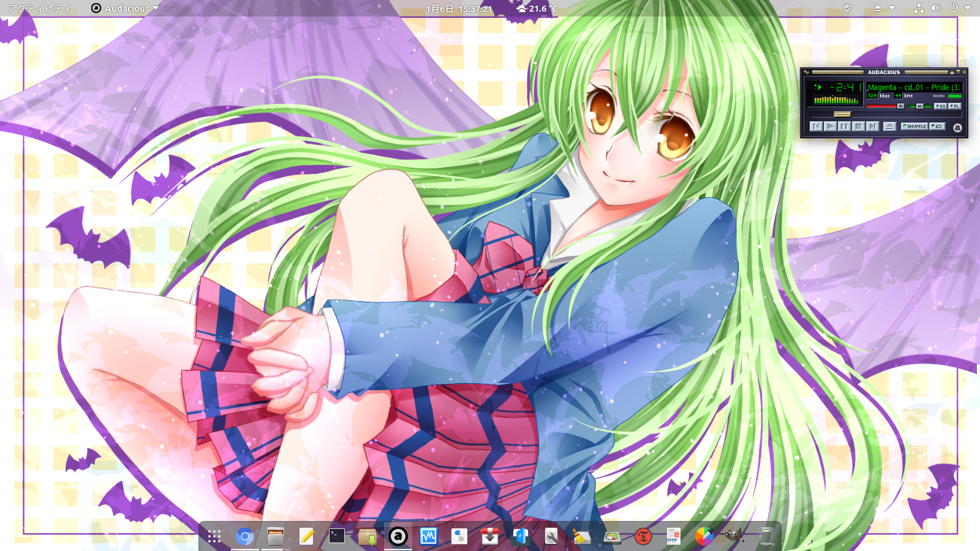Viewport: 980px width, 551px height.
Task: Open the Activities overview
Action: 39,9
